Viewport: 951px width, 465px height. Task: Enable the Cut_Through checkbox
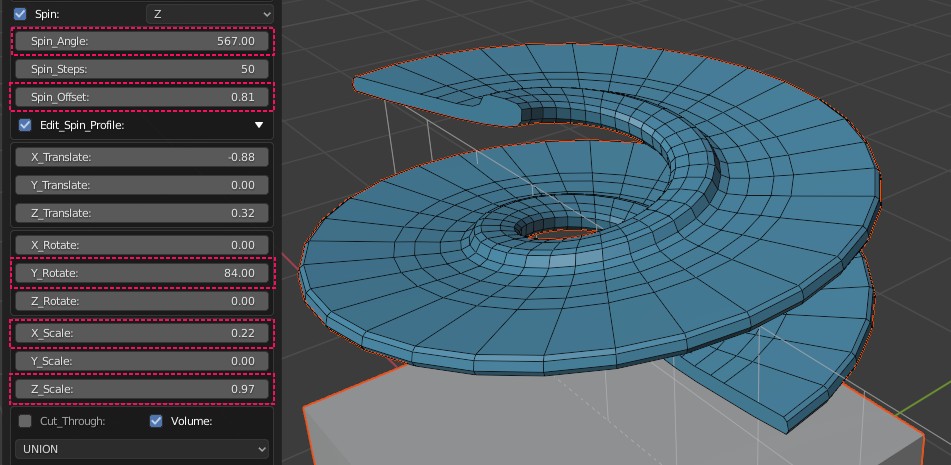[25, 421]
